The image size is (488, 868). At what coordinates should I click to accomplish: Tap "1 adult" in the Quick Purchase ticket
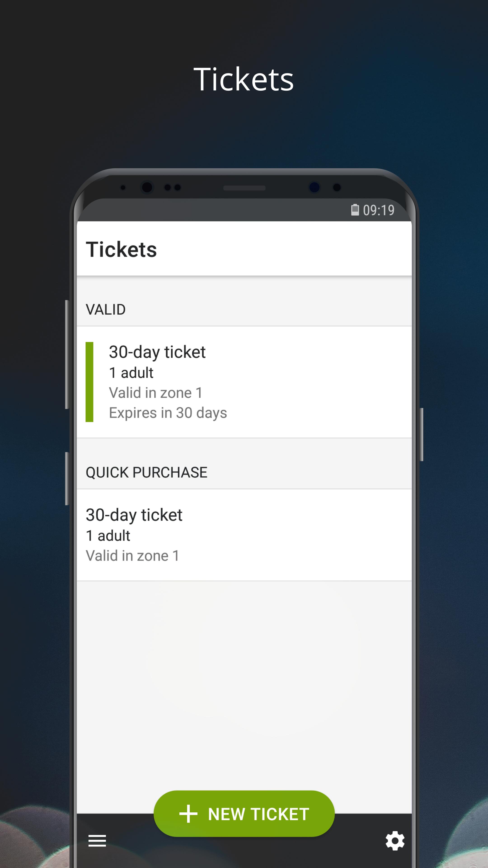click(x=108, y=536)
